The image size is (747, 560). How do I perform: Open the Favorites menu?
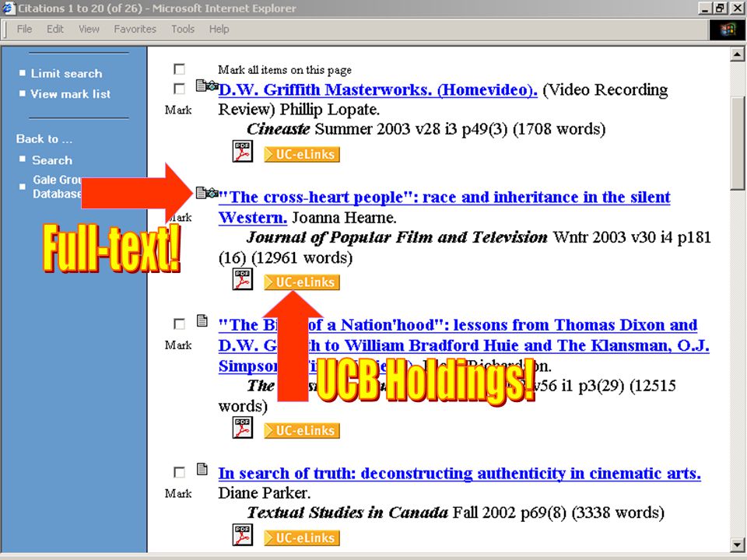[x=135, y=29]
